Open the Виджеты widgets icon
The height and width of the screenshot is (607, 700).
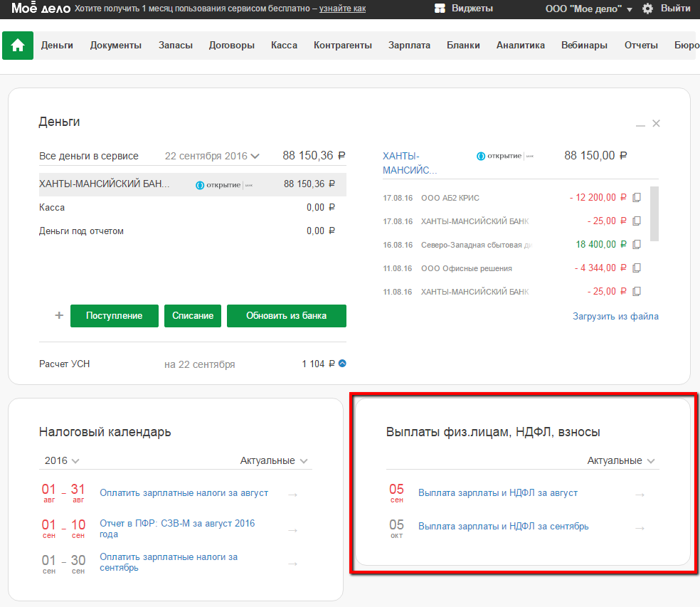[440, 9]
